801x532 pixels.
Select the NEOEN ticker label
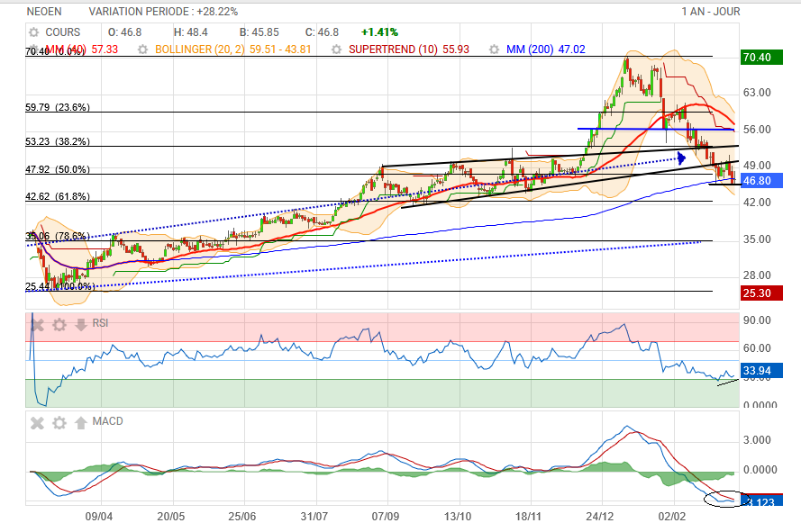(x=44, y=11)
